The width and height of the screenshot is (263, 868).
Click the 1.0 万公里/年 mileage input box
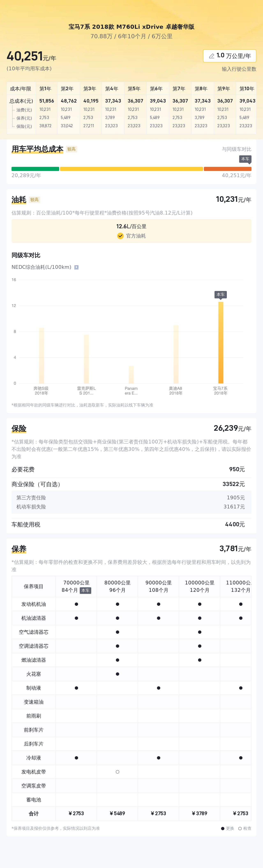click(230, 56)
